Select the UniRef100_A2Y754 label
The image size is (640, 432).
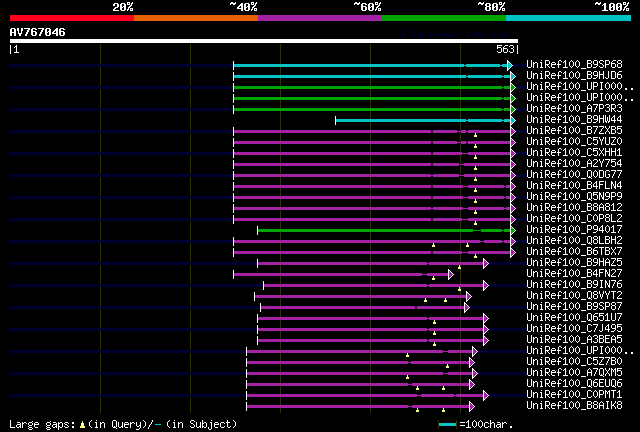[x=574, y=164]
